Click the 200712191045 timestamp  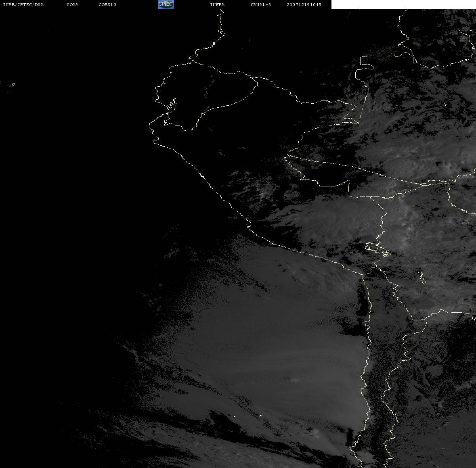(304, 4)
